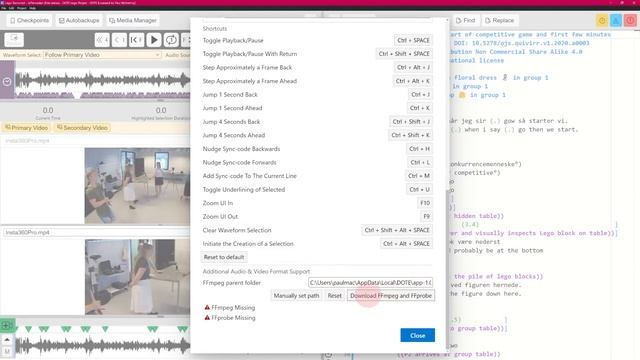Click the Reset button for FFmpeg path
This screenshot has height=360, width=640.
[x=334, y=296]
